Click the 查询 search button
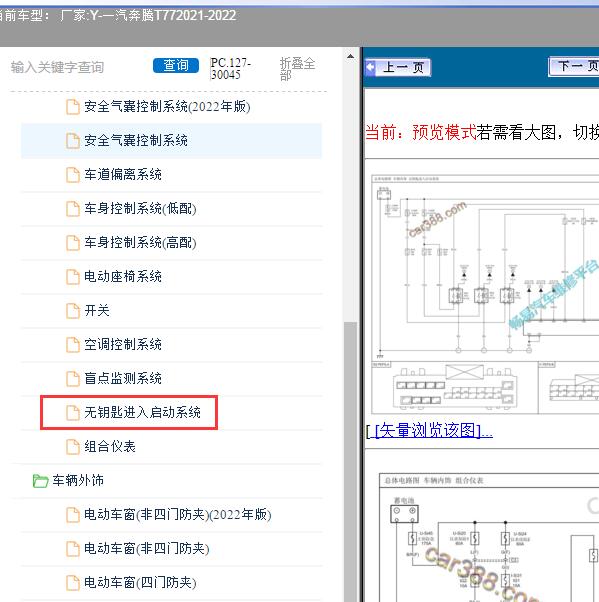The height and width of the screenshot is (602, 599). (x=176, y=65)
